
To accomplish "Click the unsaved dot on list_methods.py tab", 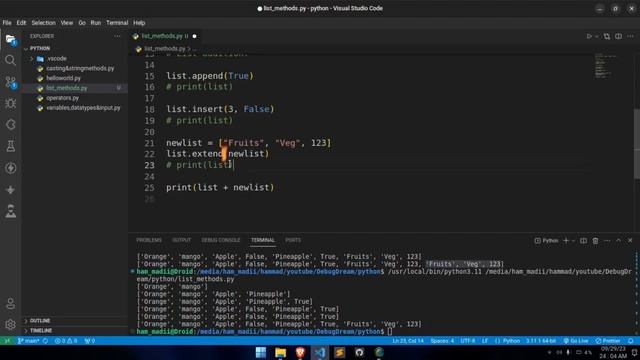I will click(194, 36).
